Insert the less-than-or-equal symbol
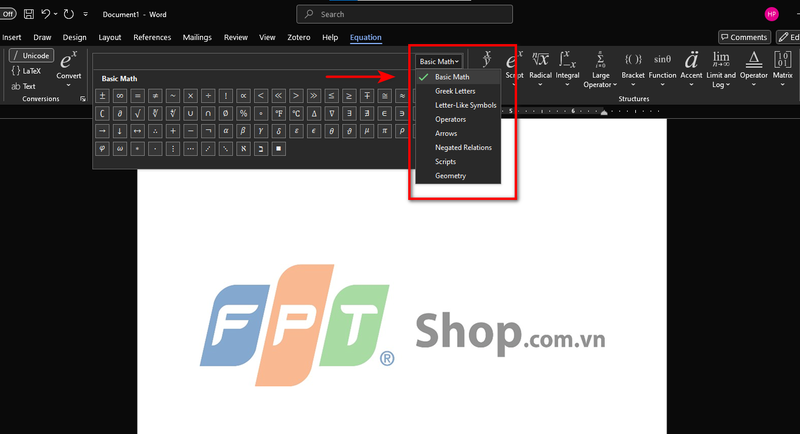Screen dimensions: 800x434 [332, 95]
